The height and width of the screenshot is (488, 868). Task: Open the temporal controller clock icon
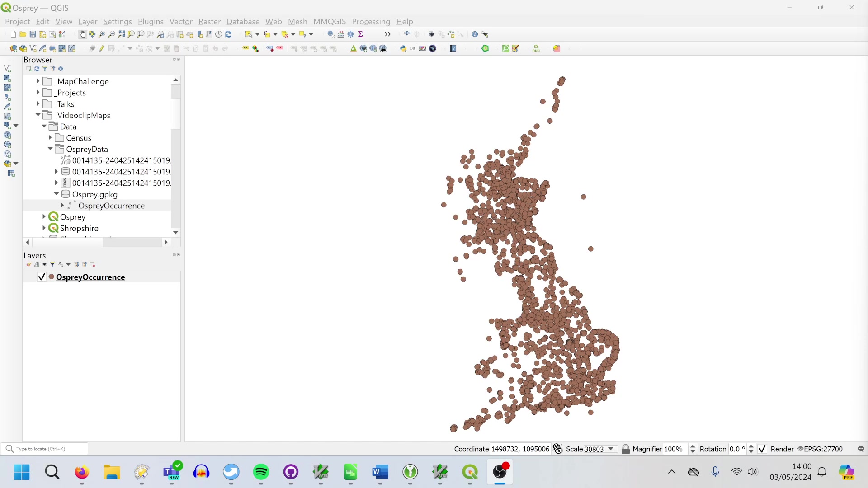(x=218, y=34)
